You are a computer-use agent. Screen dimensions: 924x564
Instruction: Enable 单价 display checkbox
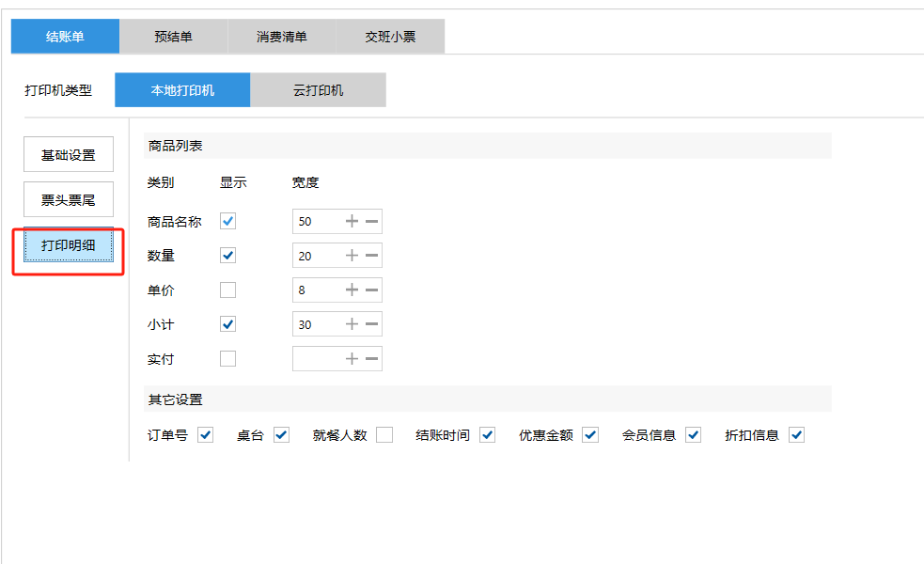pyautogui.click(x=227, y=290)
